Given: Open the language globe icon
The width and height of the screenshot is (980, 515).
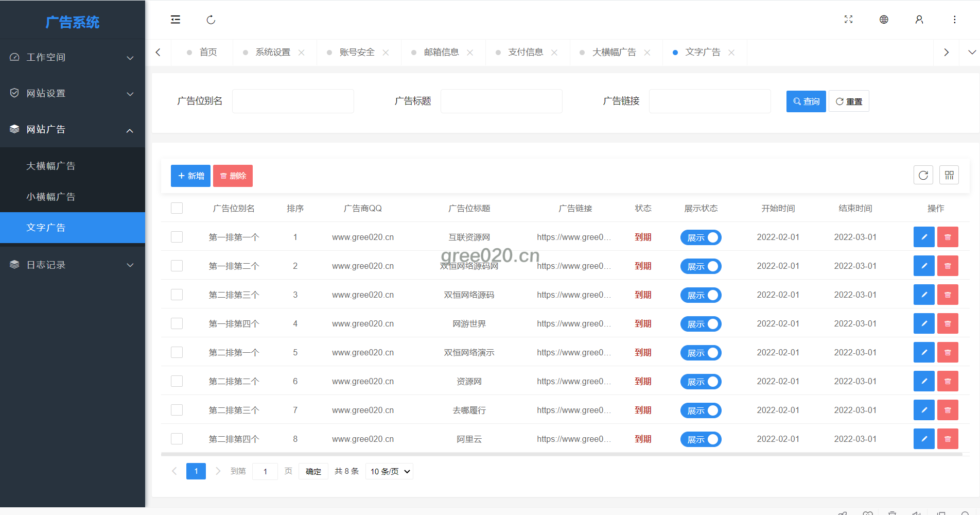Looking at the screenshot, I should point(884,20).
